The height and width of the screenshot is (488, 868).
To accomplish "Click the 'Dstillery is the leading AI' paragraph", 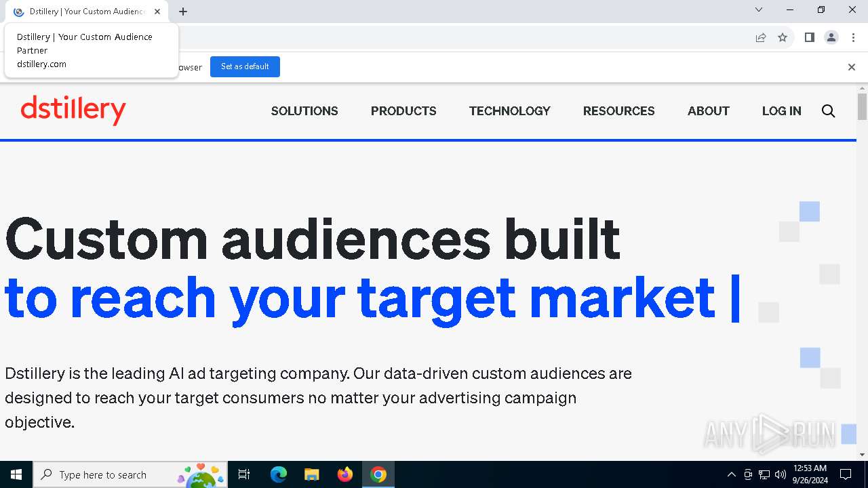I will [318, 398].
